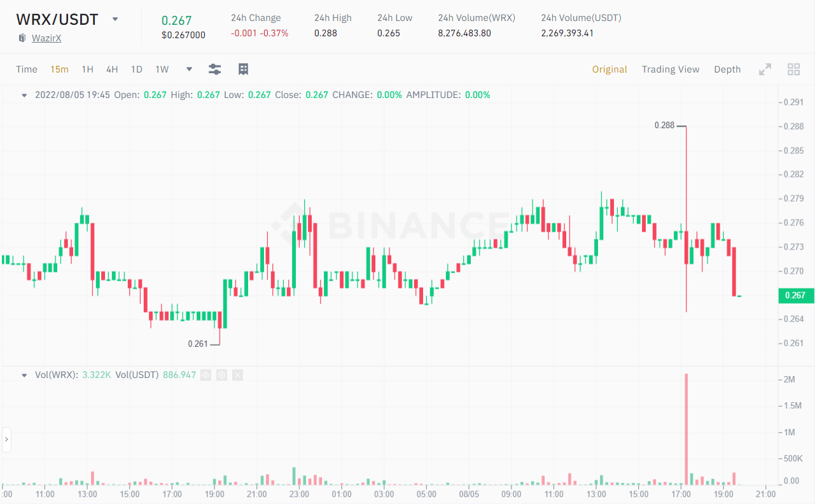
Task: Click the 24h Low value 0.265
Action: click(x=389, y=33)
